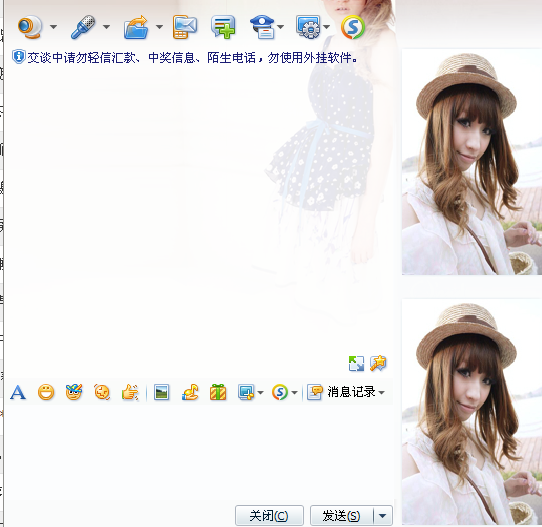Click the send SMS message icon
Image resolution: width=542 pixels, height=527 pixels.
pyautogui.click(x=185, y=27)
